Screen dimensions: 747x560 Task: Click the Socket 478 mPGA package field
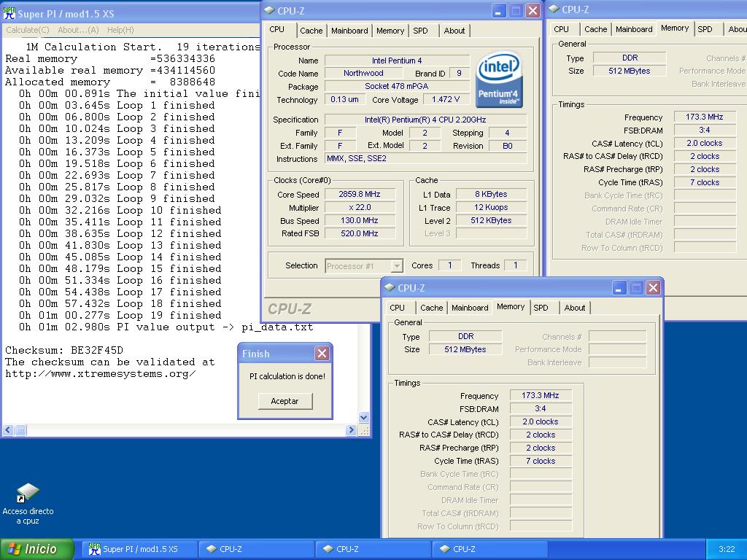(396, 86)
